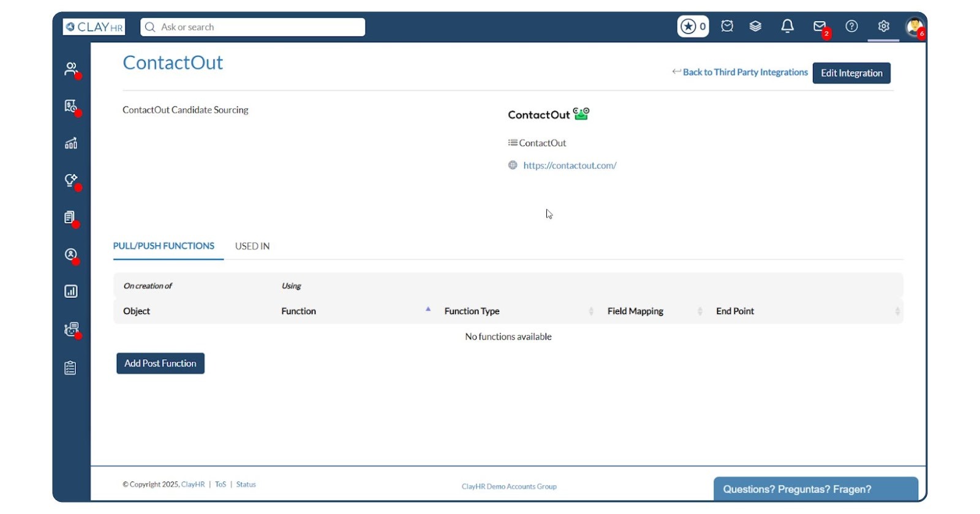Click the On creation of label
This screenshot has width=980, height=514.
click(x=148, y=286)
